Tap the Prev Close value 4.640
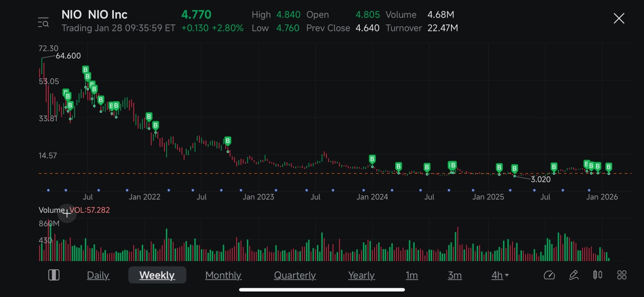Viewport: 644px width, 297px height. [x=368, y=28]
